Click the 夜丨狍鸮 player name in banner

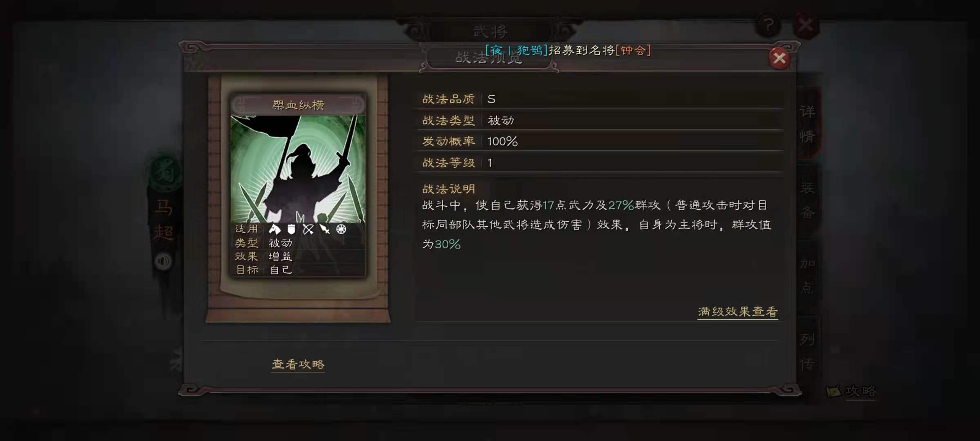tap(517, 50)
